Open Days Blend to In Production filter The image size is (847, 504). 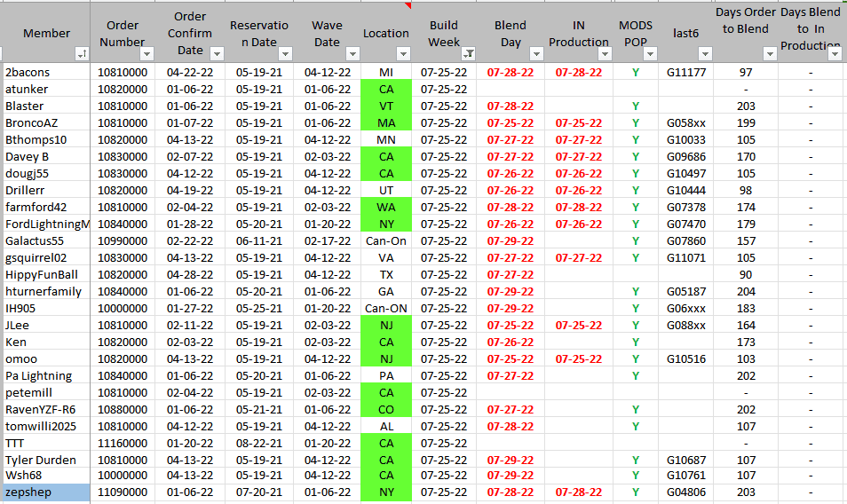pos(835,54)
